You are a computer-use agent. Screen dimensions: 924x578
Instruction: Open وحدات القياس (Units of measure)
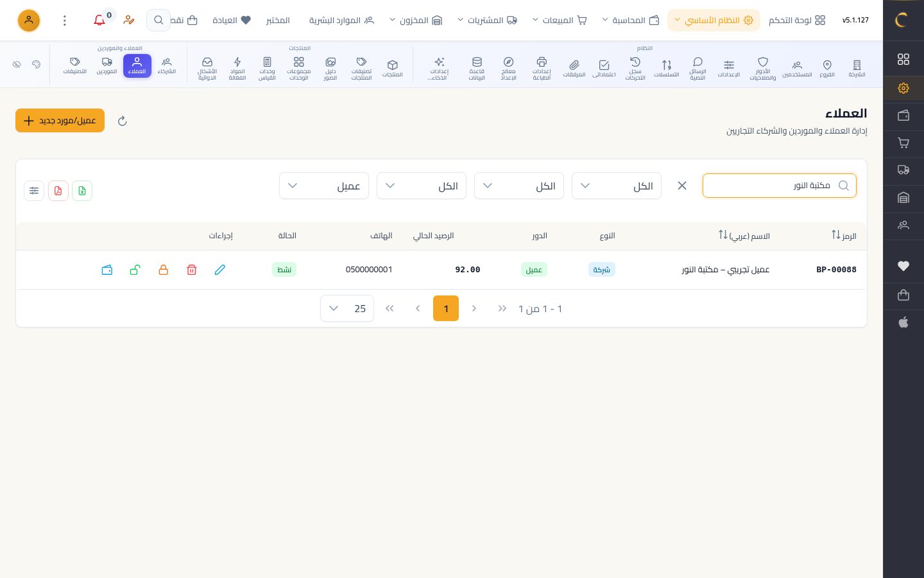[x=267, y=69]
